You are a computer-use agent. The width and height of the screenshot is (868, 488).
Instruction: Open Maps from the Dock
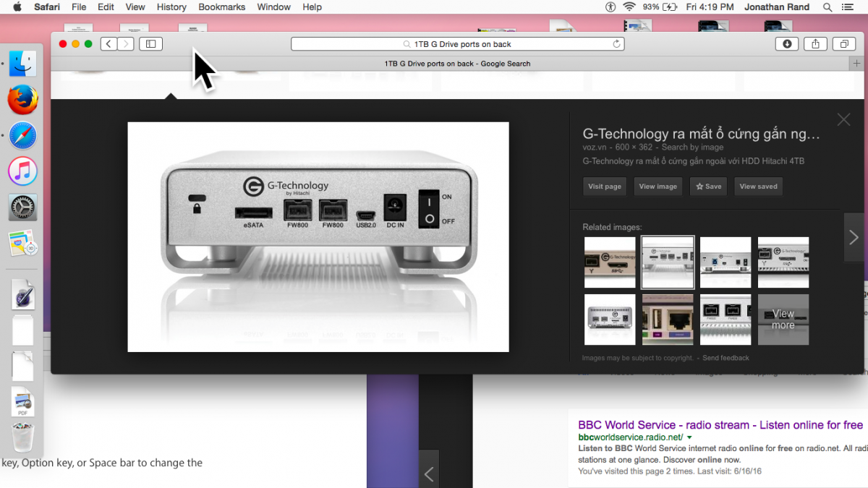pyautogui.click(x=22, y=244)
